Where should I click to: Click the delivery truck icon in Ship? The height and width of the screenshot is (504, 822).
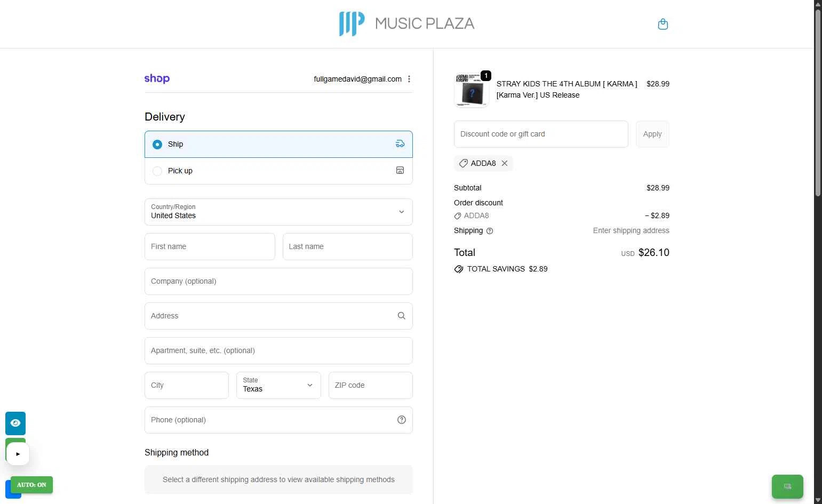click(400, 144)
